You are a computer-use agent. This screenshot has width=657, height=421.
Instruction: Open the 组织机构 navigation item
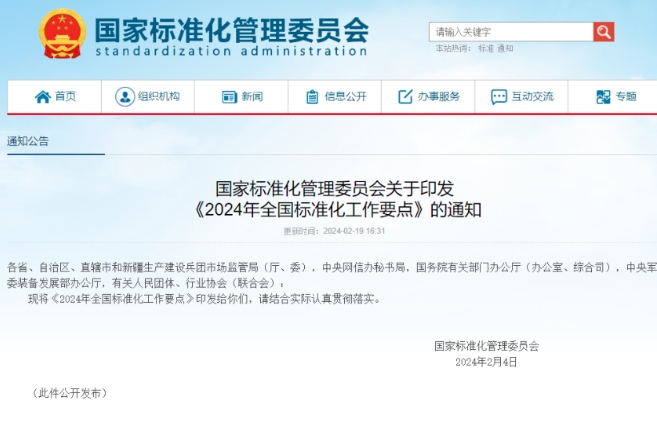coord(148,97)
